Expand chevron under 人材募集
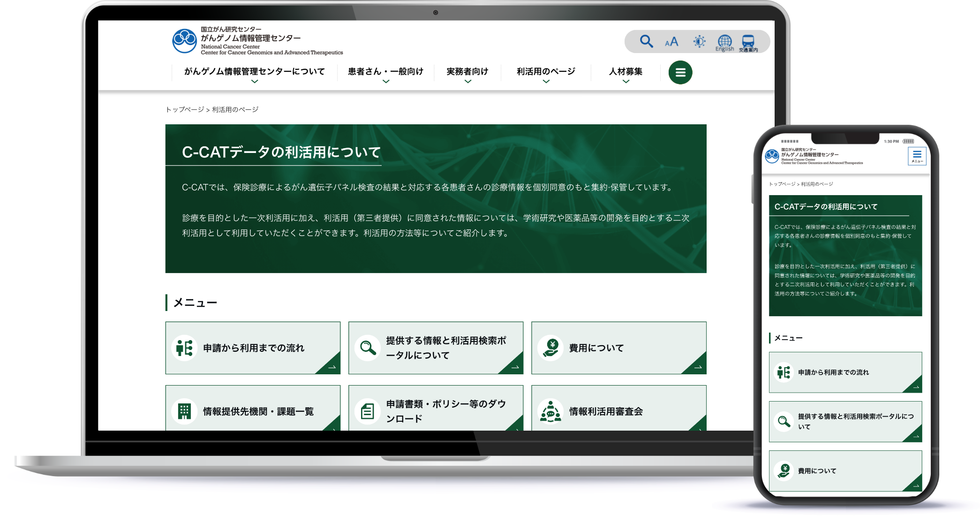Viewport: 980px width, 516px height. pos(626,82)
